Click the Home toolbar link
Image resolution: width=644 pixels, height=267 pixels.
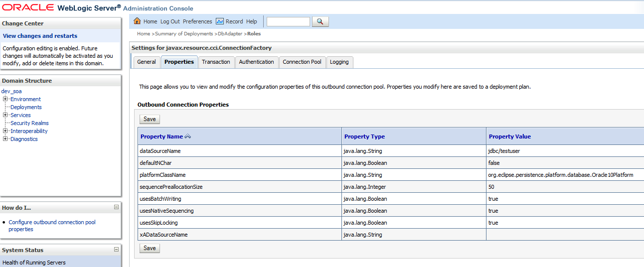[x=150, y=21]
